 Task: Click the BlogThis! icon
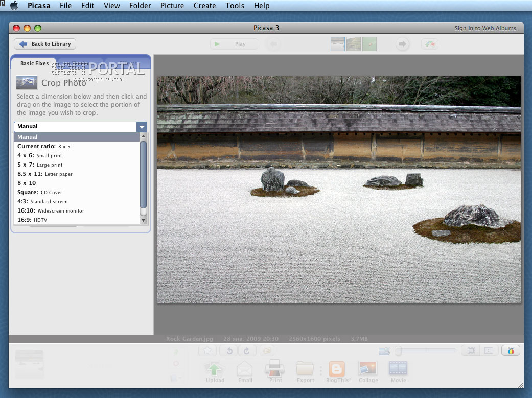tap(336, 369)
